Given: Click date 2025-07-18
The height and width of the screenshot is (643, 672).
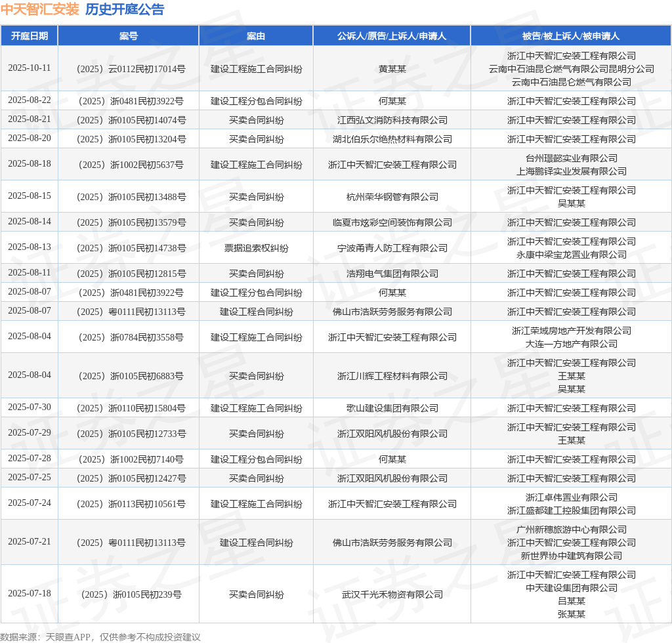Looking at the screenshot, I should click(x=29, y=594).
